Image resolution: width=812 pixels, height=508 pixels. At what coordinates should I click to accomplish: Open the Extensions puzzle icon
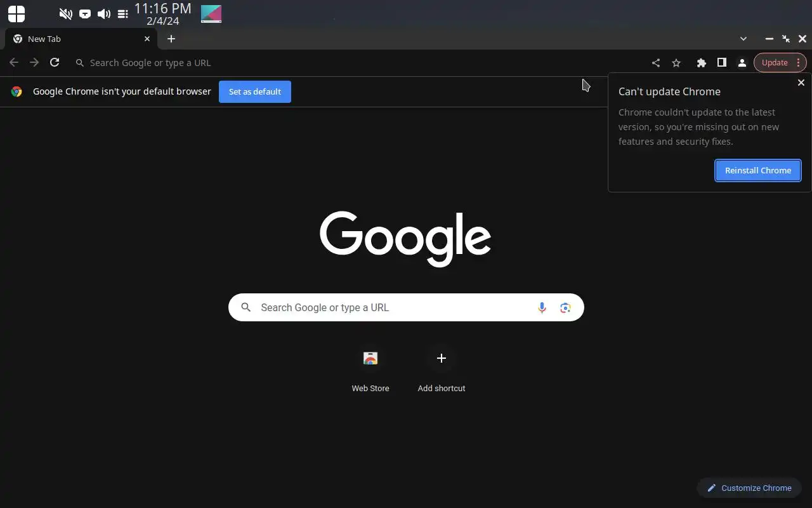point(701,63)
